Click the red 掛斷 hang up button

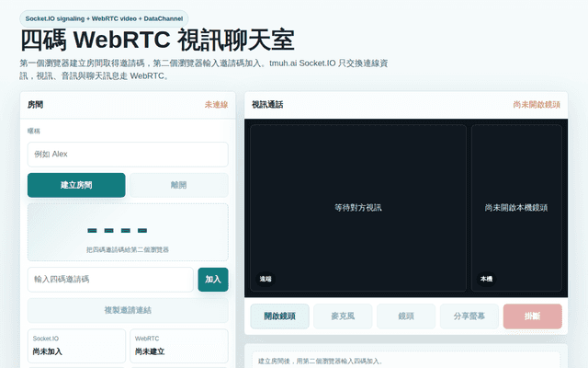(533, 316)
